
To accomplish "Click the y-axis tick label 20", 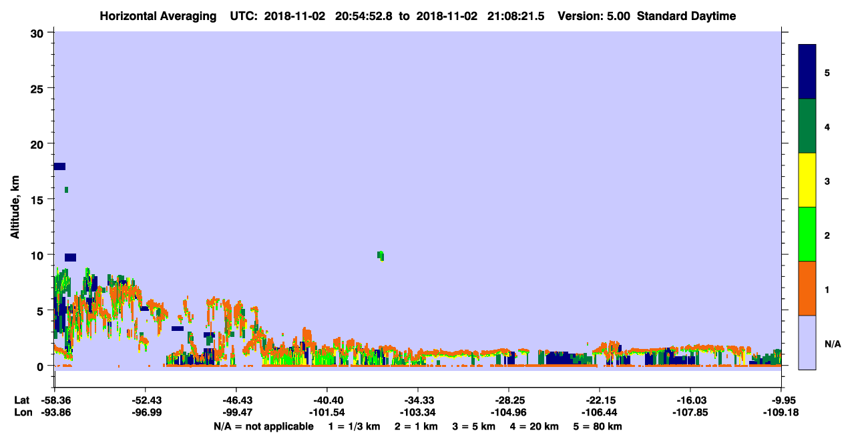I will (x=39, y=144).
